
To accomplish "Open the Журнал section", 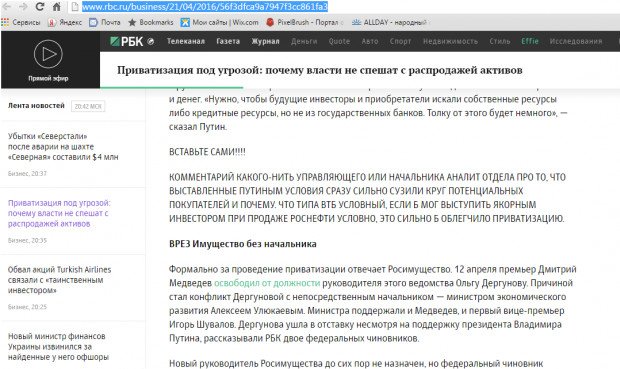I will pyautogui.click(x=265, y=41).
